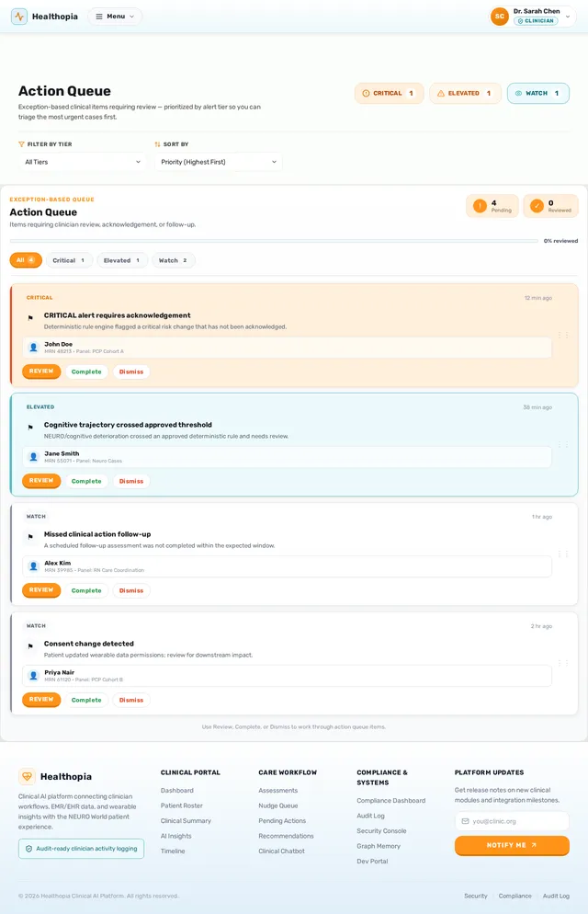The height and width of the screenshot is (914, 588).
Task: Click the ELEVATED 1 summary badge
Action: coord(465,93)
